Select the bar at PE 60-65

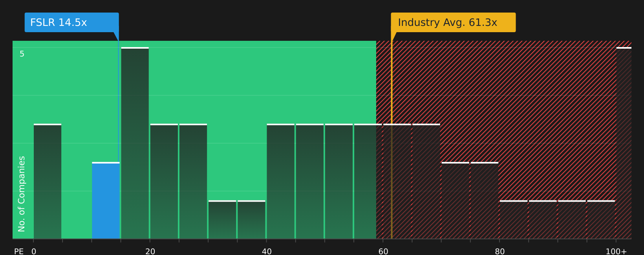[x=397, y=181]
